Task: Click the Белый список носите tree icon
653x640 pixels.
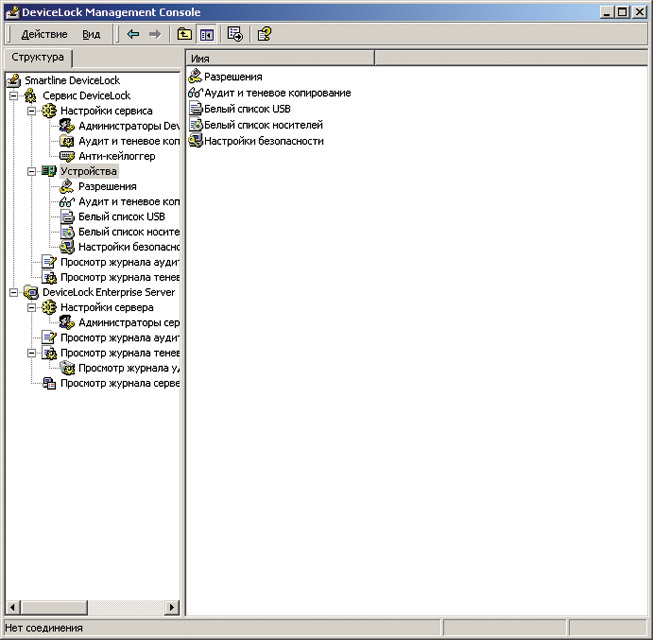Action: tap(67, 232)
